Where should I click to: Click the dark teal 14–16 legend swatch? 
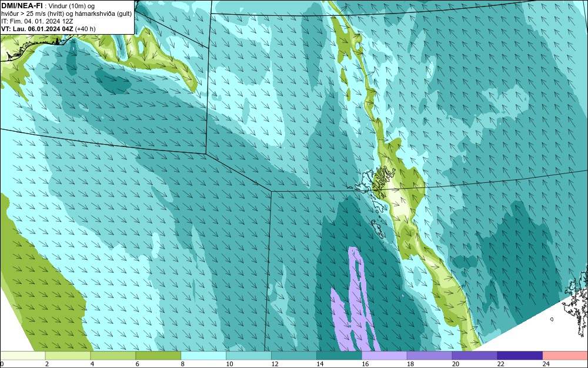[339, 356]
